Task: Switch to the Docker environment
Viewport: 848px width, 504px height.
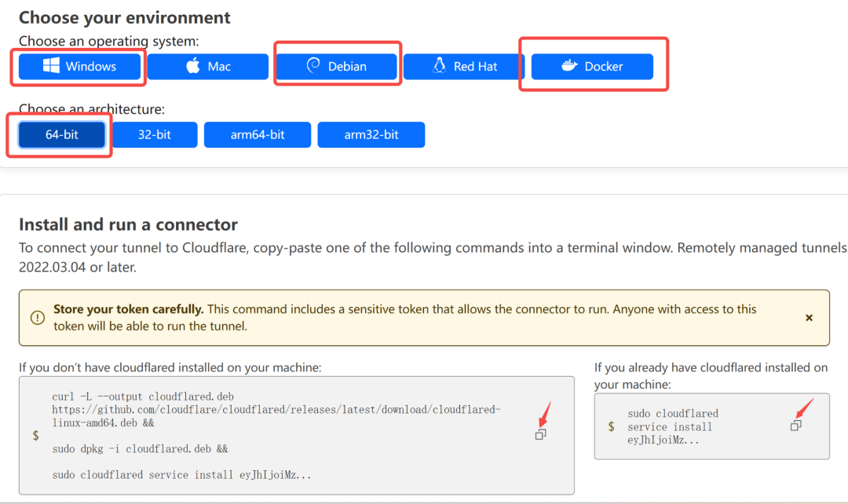Action: pos(593,67)
